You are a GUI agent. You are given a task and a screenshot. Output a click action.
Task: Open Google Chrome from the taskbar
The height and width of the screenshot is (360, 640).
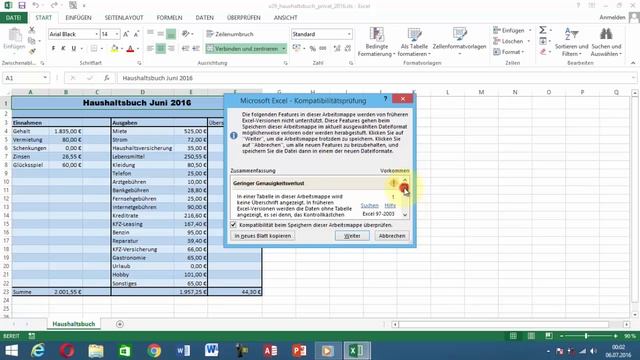[x=154, y=351]
